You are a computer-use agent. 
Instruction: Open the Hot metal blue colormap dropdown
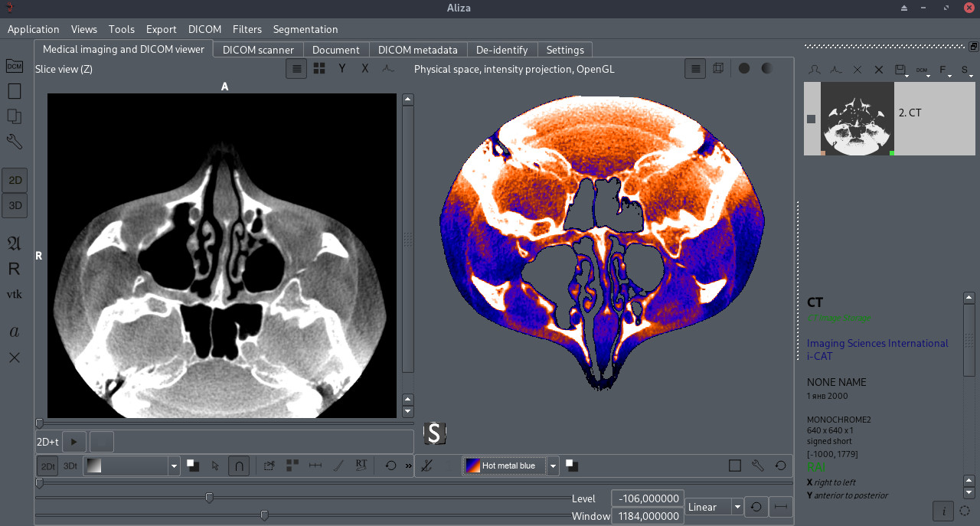[511, 466]
